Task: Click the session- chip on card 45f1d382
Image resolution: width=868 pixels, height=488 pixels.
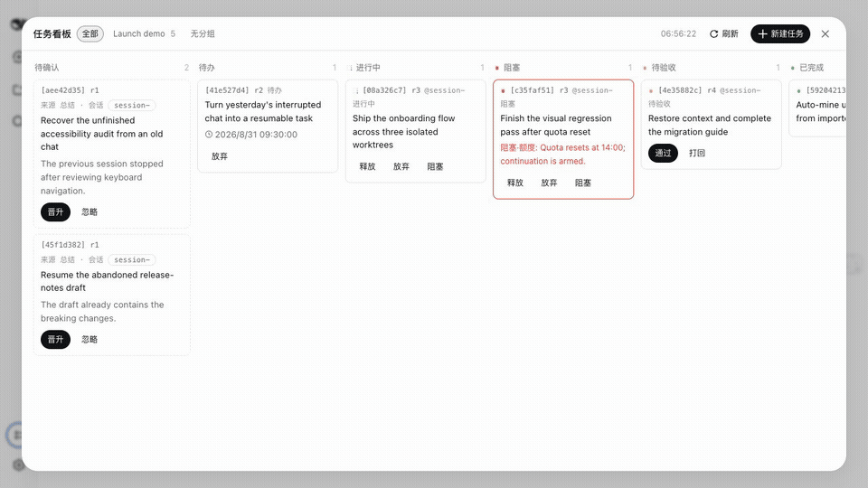Action: pos(132,259)
